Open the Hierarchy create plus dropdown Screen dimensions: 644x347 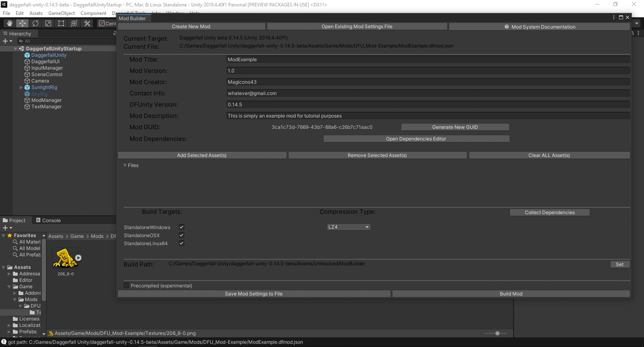8,41
